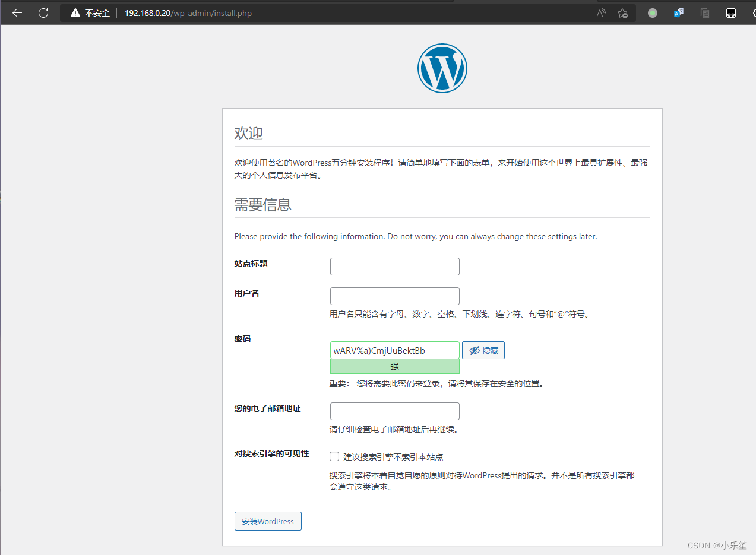This screenshot has height=555, width=756.
Task: Click the 对搜索引擎的可见性 label
Action: point(272,453)
